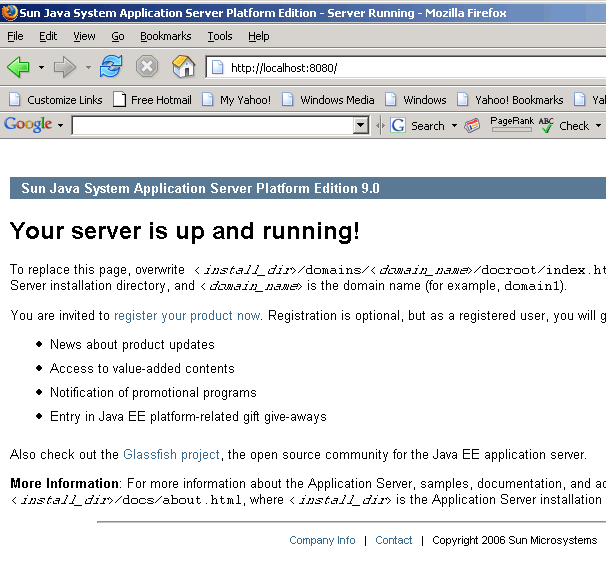606x566 pixels.
Task: Click inside the Google toolbar search box
Action: tap(213, 125)
